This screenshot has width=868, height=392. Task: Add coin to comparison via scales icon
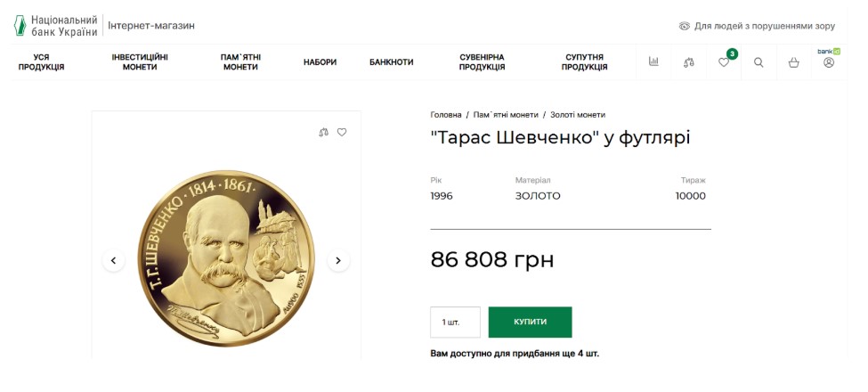324,133
